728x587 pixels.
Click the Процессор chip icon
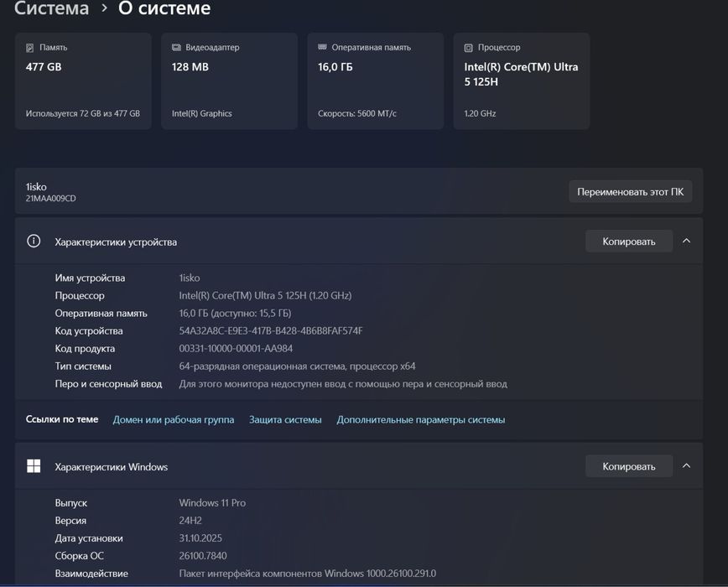(x=468, y=48)
